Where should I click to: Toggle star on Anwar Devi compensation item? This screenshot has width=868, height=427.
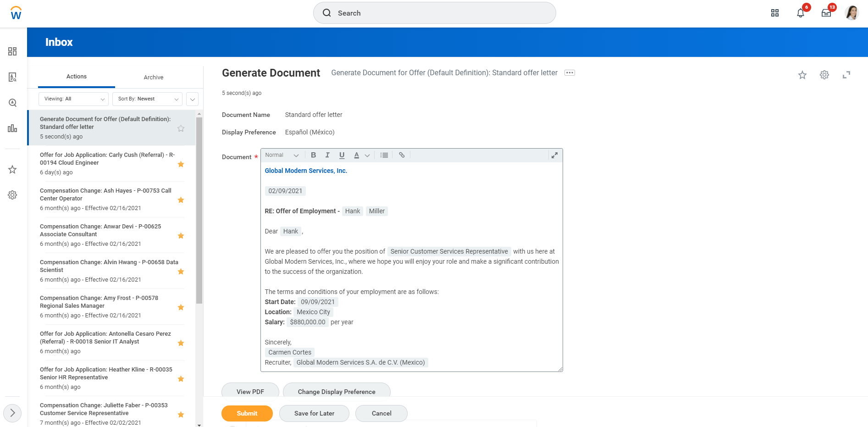[181, 236]
